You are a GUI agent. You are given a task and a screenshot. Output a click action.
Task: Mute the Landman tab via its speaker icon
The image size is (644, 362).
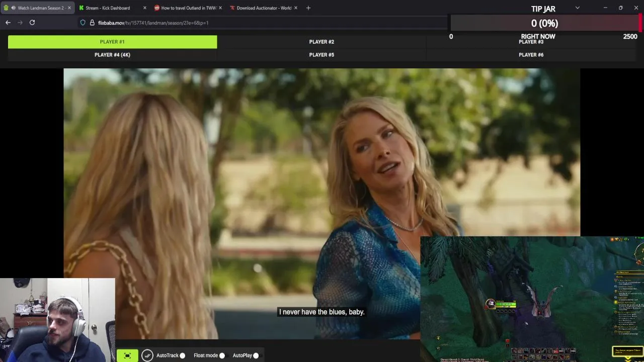(13, 8)
